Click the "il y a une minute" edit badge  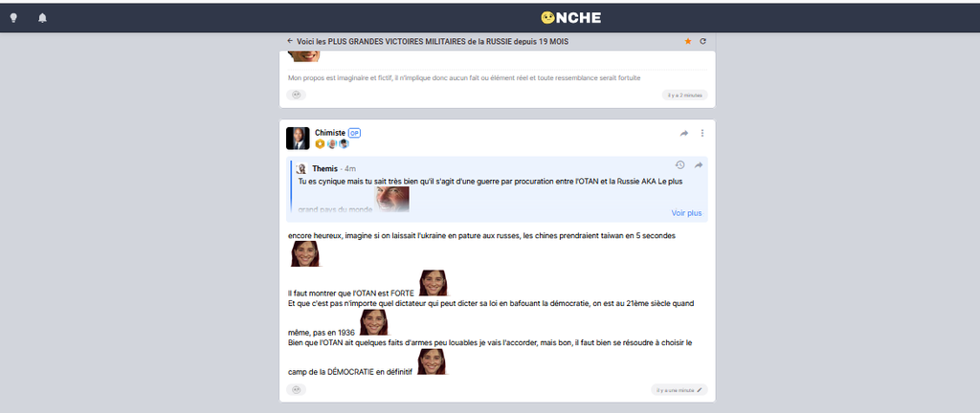(x=679, y=389)
